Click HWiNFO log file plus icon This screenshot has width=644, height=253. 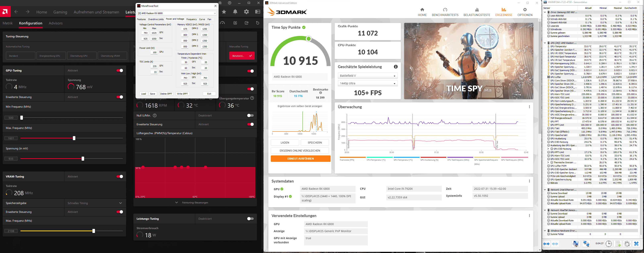point(618,244)
